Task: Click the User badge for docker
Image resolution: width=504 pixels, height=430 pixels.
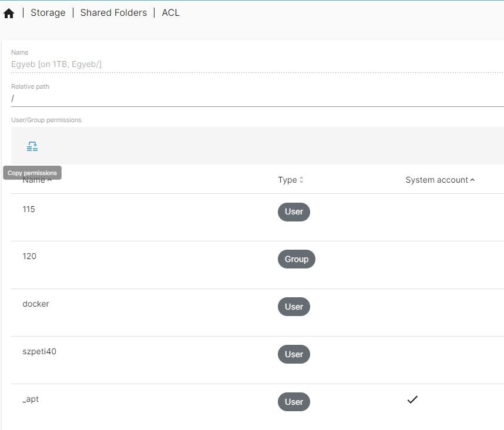Action: (x=294, y=307)
